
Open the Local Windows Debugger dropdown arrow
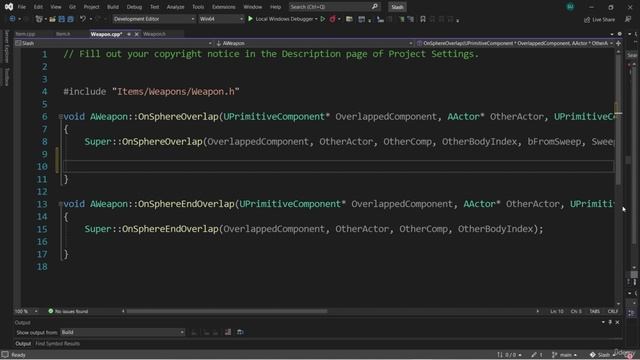316,19
